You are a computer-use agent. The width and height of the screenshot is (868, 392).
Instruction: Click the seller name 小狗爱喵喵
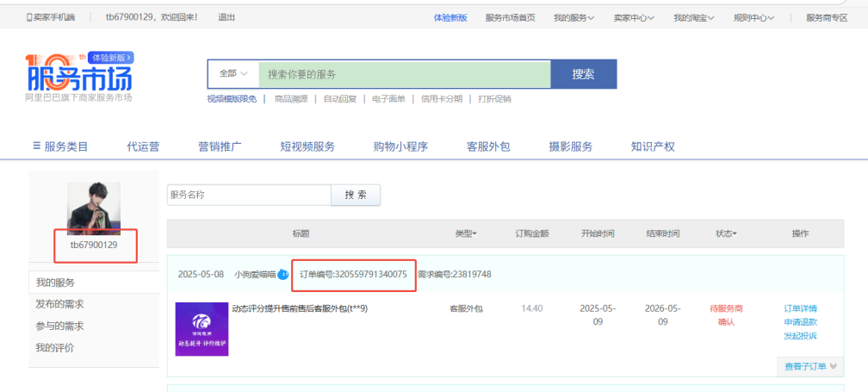[x=255, y=274]
